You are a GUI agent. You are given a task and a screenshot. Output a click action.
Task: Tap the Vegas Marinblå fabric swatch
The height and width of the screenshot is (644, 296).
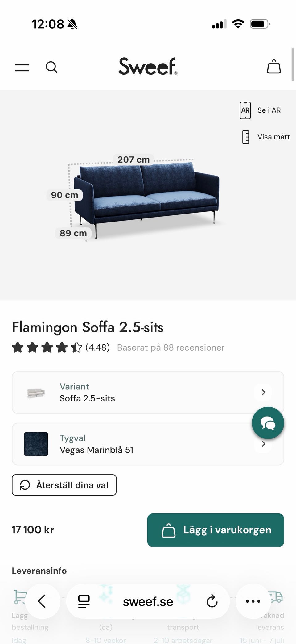click(x=36, y=444)
